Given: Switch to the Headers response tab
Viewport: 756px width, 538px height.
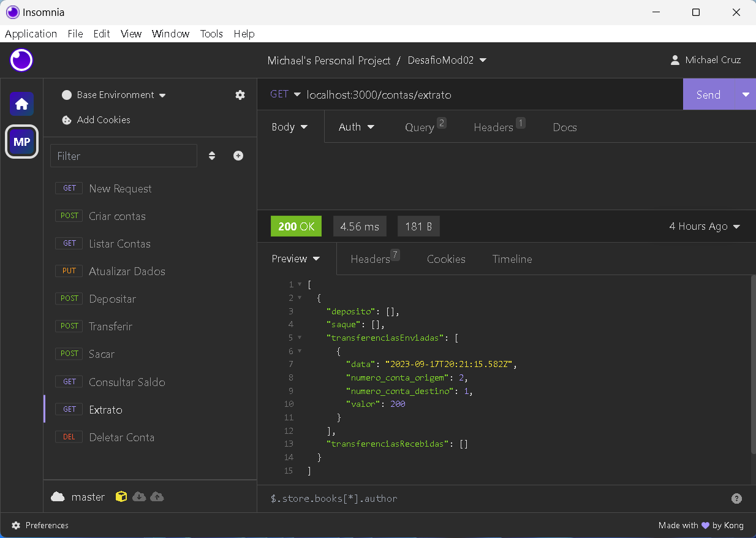Looking at the screenshot, I should [x=370, y=259].
